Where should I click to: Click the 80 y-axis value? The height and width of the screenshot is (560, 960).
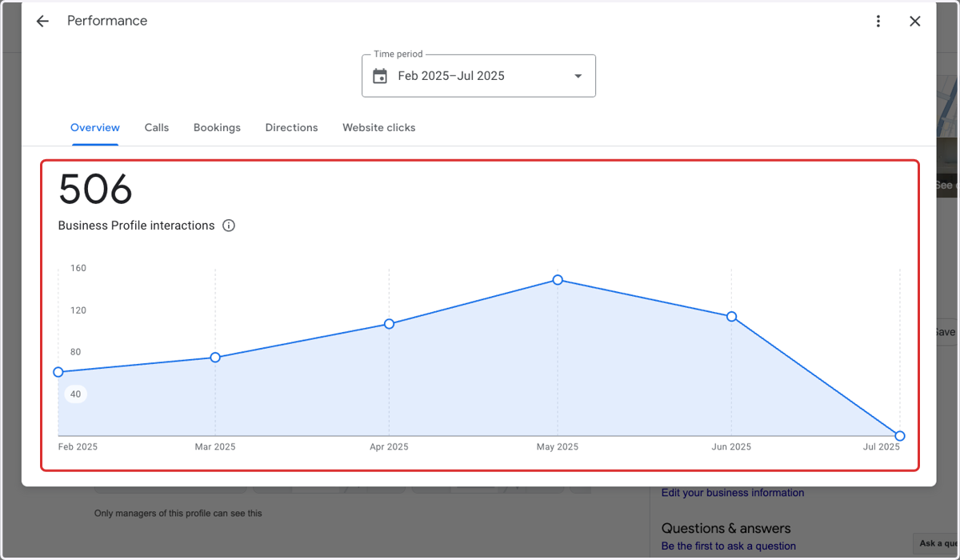[x=75, y=352]
